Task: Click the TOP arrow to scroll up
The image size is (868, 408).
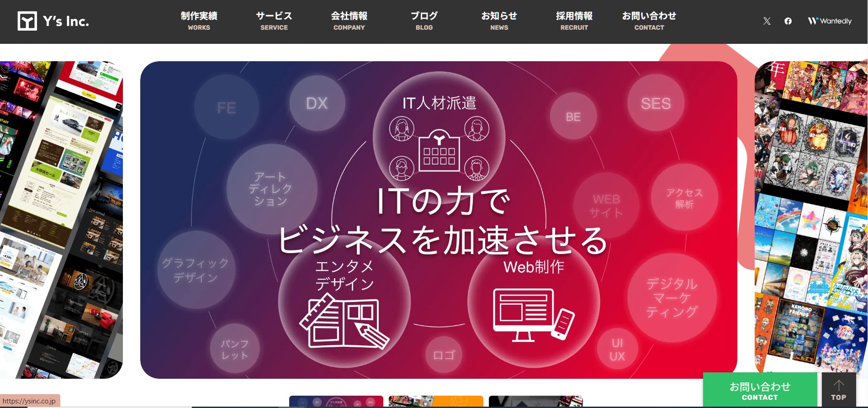Action: pos(838,390)
